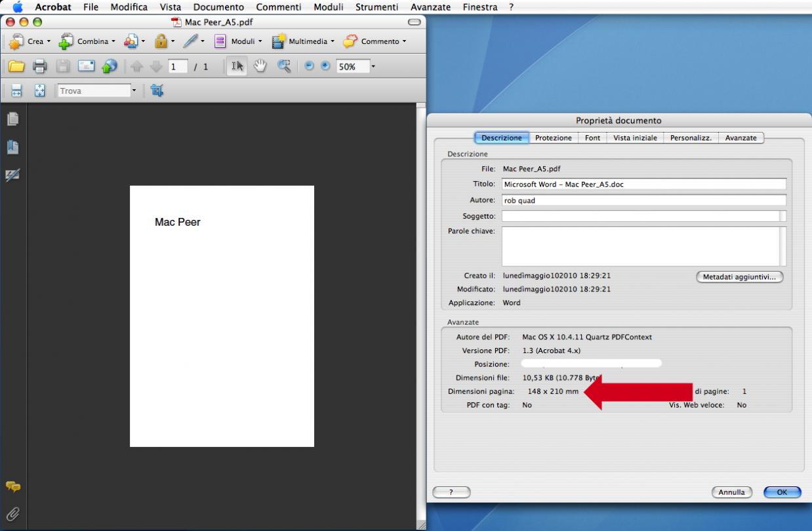
Task: Open the collaboration people icon dropdown
Action: point(133,41)
